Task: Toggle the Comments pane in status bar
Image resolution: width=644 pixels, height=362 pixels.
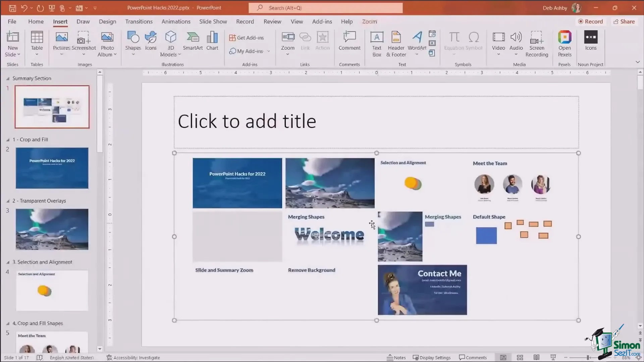Action: [473, 358]
